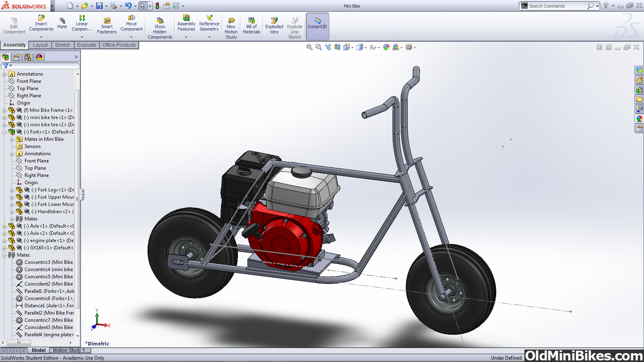Select Sensors item in tree
This screenshot has width=644, height=362.
tap(29, 146)
